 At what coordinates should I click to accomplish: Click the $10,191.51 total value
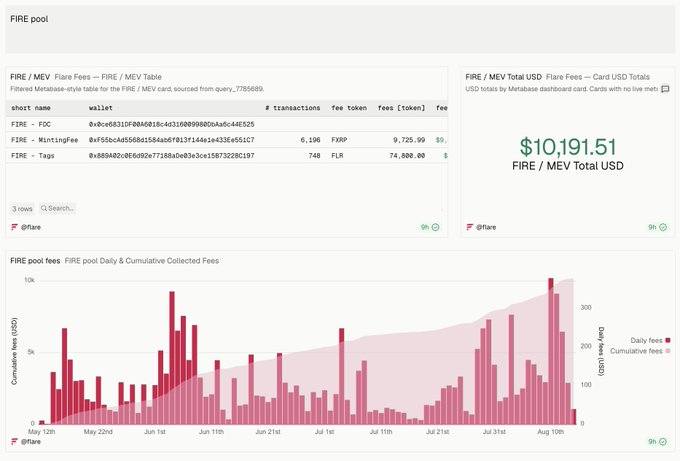(568, 147)
